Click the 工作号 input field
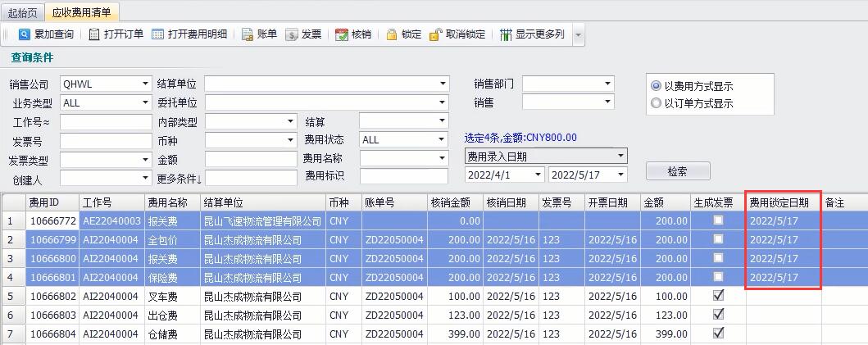The height and width of the screenshot is (345, 868). (x=105, y=121)
